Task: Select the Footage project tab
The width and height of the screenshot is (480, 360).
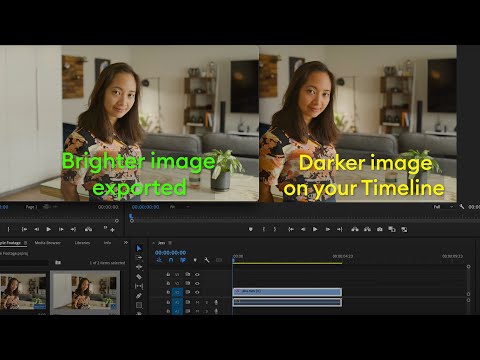Action: pyautogui.click(x=10, y=243)
